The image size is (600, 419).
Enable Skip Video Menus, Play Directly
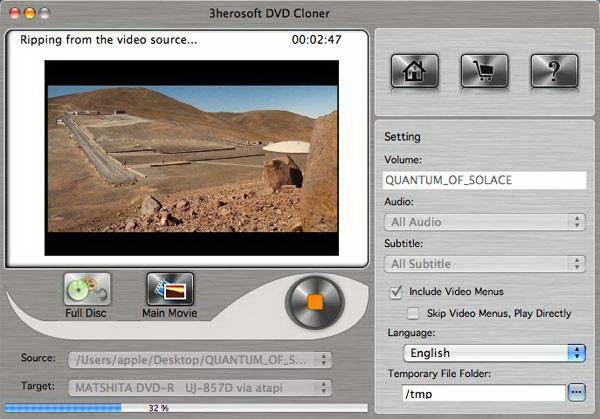click(x=413, y=313)
